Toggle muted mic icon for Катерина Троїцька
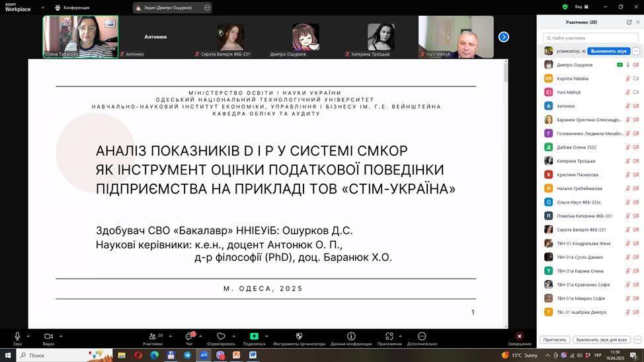Screen dimensions: 644x362 point(627,161)
